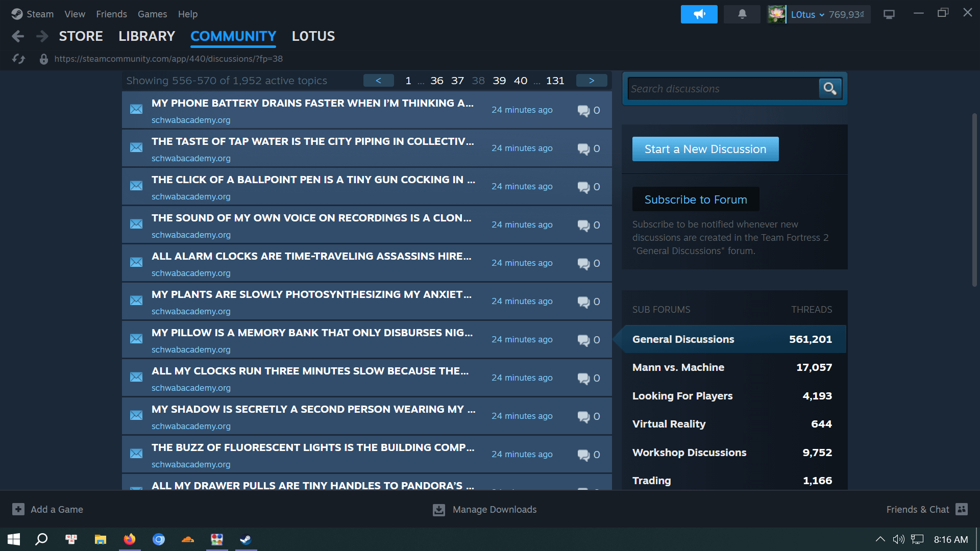Go to the next page with the right arrow
Viewport: 980px width, 551px height.
[592, 81]
